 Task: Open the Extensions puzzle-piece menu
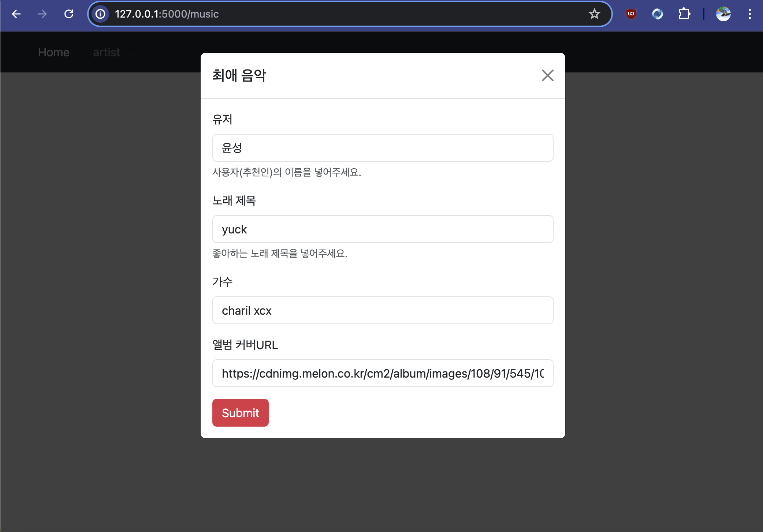pyautogui.click(x=684, y=14)
